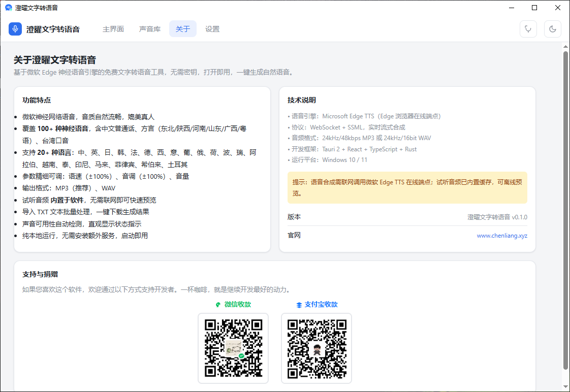Viewport: 570px width, 392px height.
Task: Go to the 设置 tab
Action: click(x=212, y=29)
